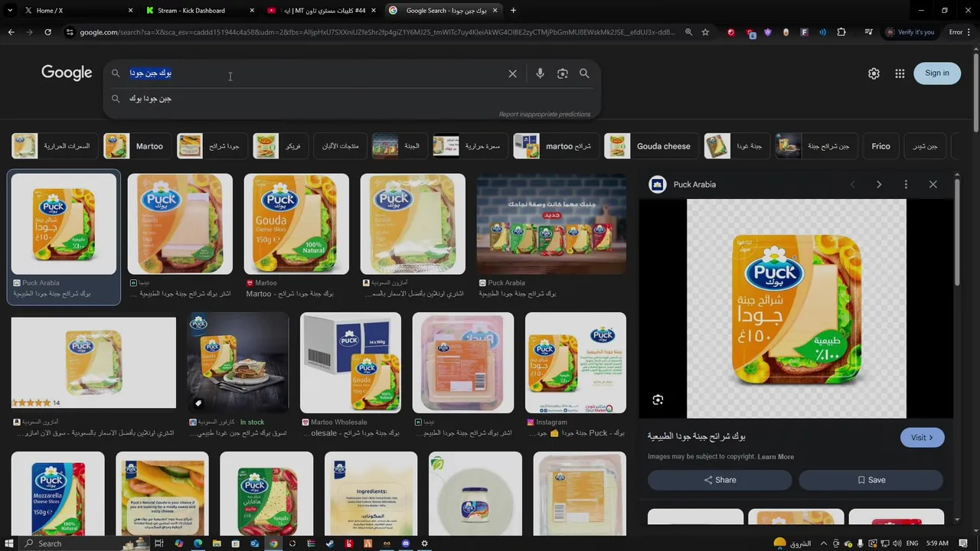The image size is (980, 551).
Task: Clear the search box with the X icon
Action: (512, 73)
